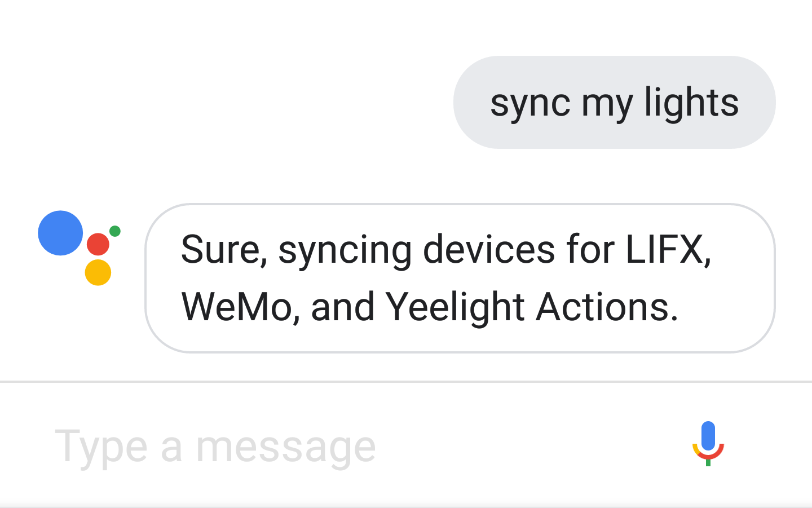The width and height of the screenshot is (812, 508).
Task: Click the large blue Assistant dot
Action: click(x=60, y=233)
